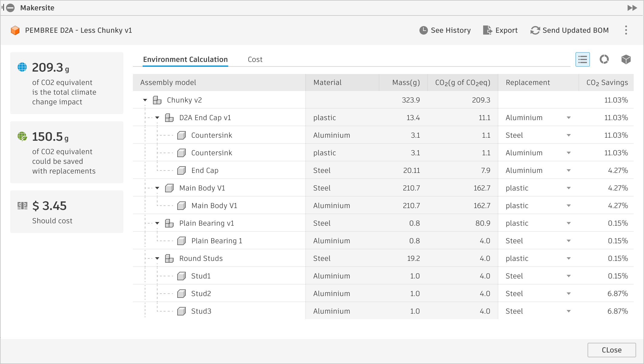
Task: Click the Replacement column header
Action: [x=538, y=83]
